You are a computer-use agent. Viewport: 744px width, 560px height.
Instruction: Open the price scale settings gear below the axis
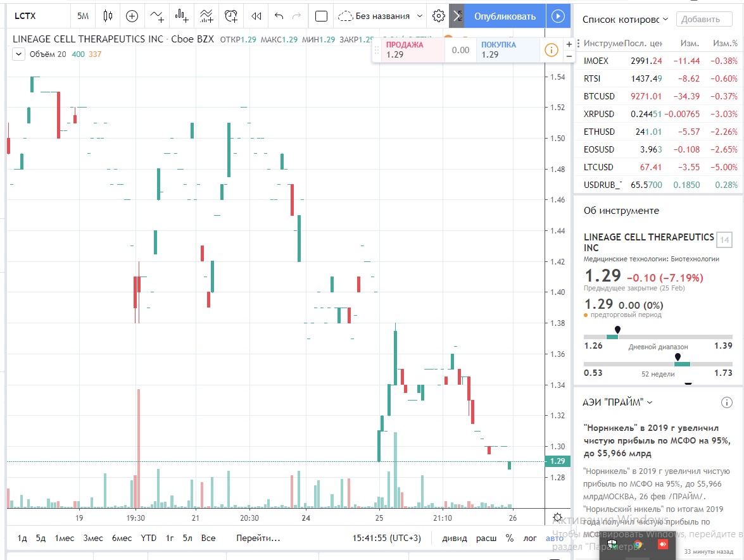pos(558,518)
